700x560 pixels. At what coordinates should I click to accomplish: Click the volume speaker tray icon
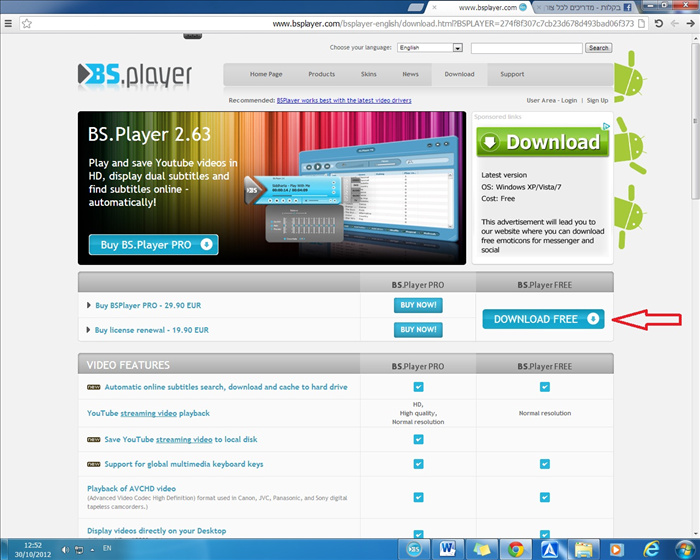tap(65, 550)
